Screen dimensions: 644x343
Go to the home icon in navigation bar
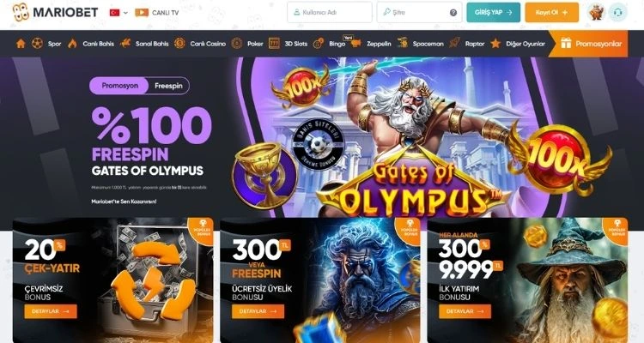click(21, 44)
